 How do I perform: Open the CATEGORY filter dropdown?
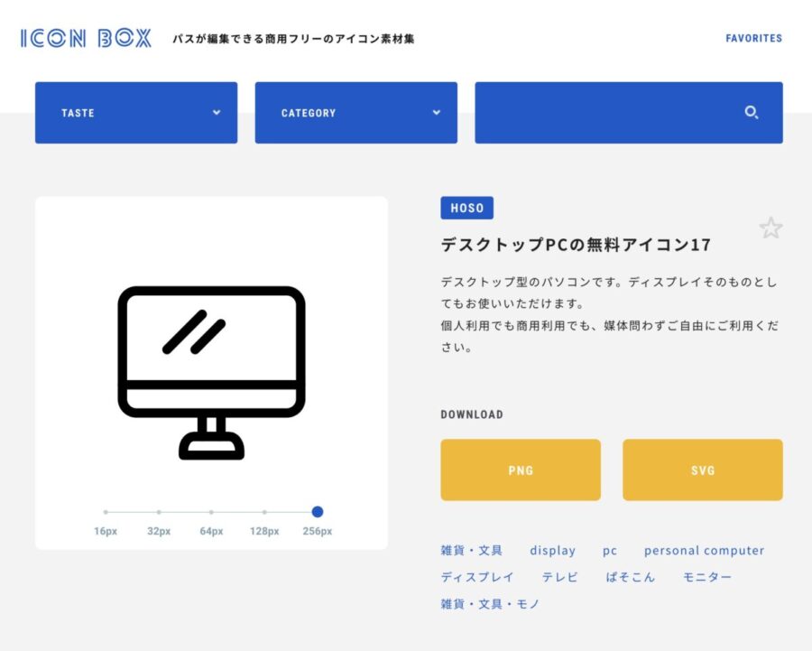[355, 112]
